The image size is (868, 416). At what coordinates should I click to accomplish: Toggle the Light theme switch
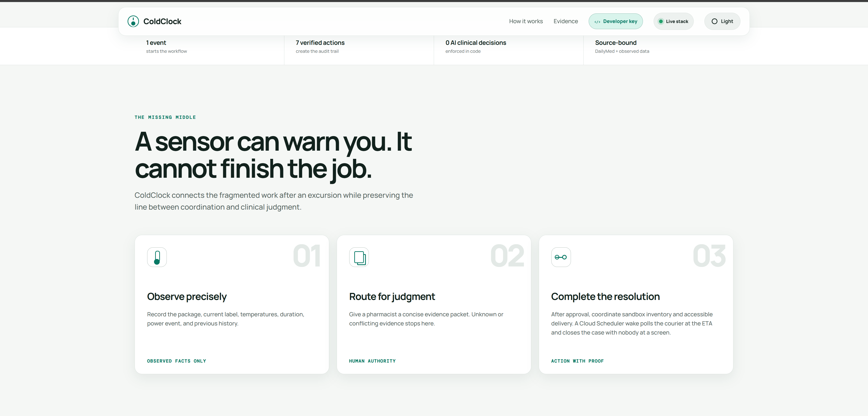722,21
